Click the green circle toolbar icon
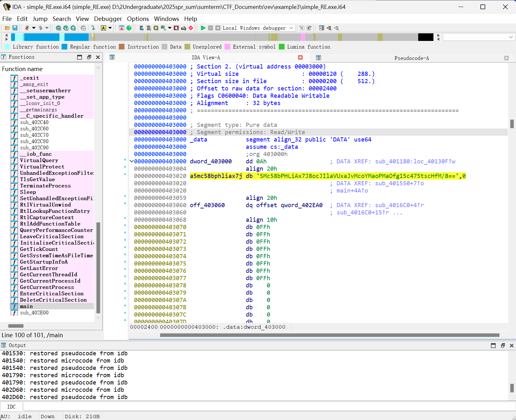The width and height of the screenshot is (516, 420). tap(129, 28)
